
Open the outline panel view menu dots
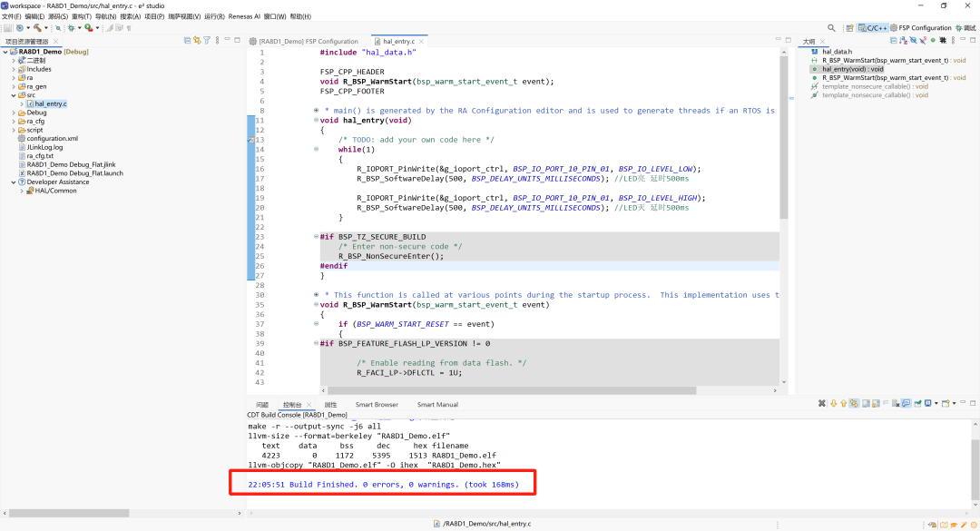pyautogui.click(x=953, y=41)
